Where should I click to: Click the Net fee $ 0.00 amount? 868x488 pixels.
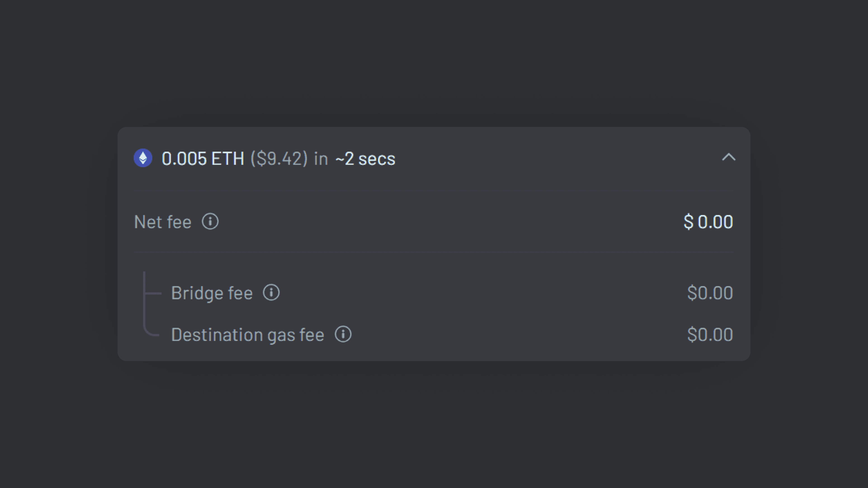(708, 222)
